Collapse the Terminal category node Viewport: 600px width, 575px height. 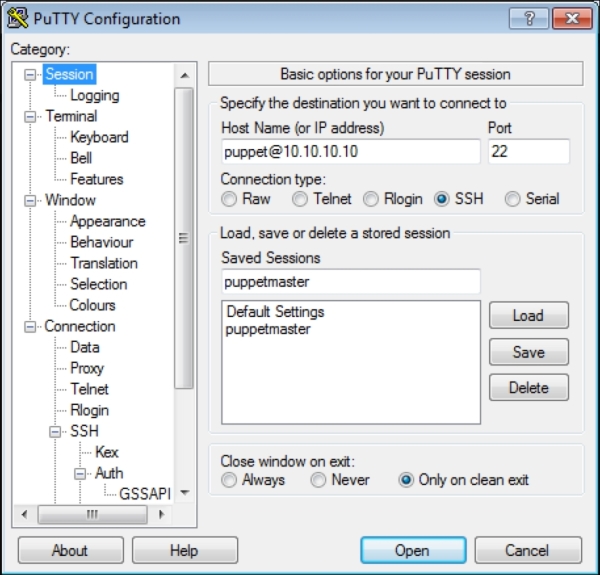pyautogui.click(x=31, y=116)
